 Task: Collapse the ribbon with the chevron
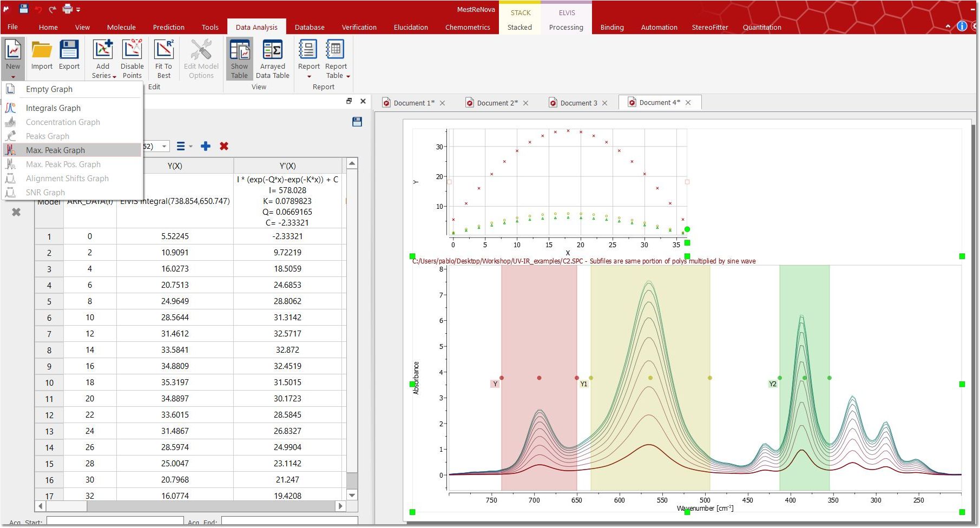[x=948, y=27]
